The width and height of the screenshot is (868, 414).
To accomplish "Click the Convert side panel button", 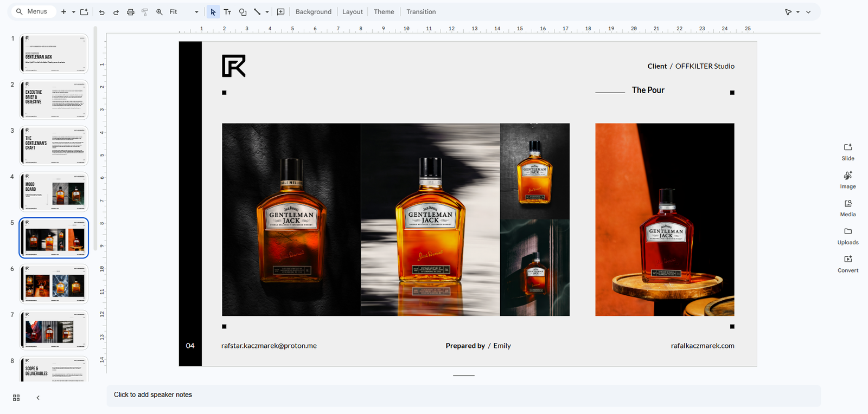I will [x=848, y=264].
